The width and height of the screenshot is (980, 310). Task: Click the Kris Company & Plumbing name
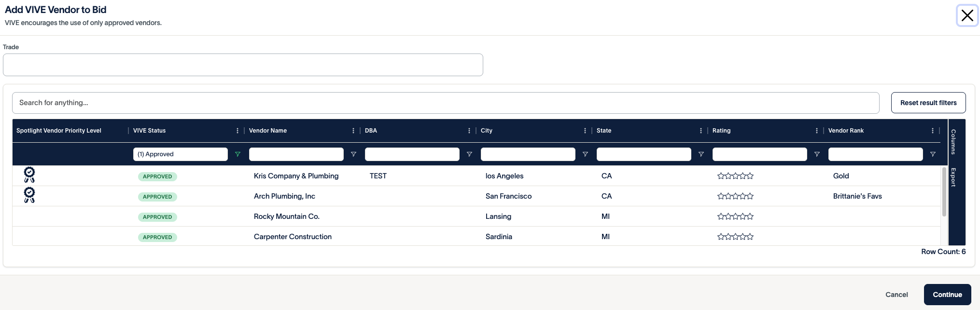296,176
